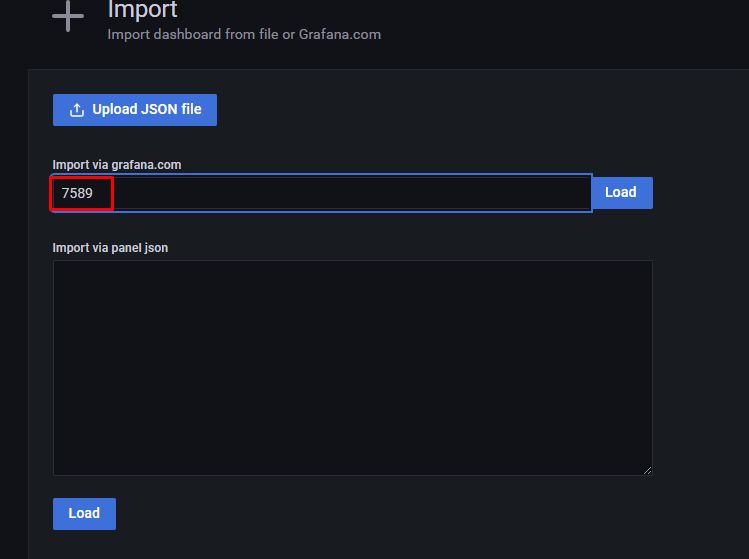Click the resize grip of the json textarea
The width and height of the screenshot is (749, 559).
tap(647, 471)
